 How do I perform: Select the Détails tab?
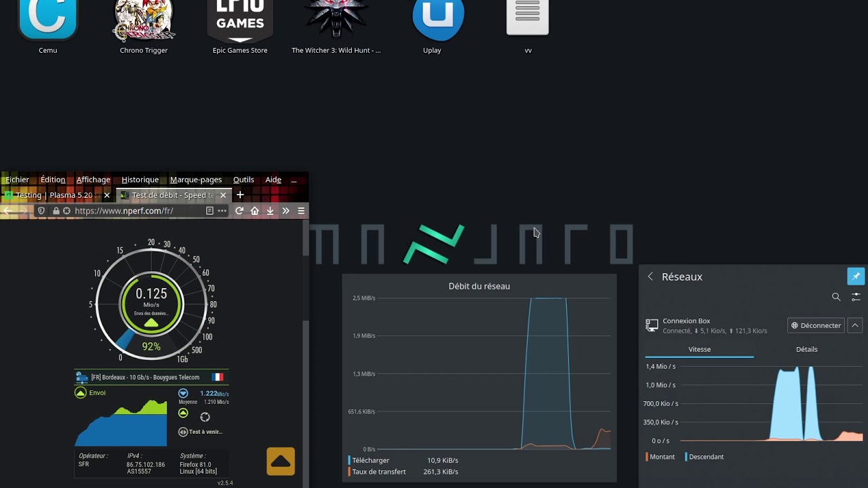(x=806, y=349)
